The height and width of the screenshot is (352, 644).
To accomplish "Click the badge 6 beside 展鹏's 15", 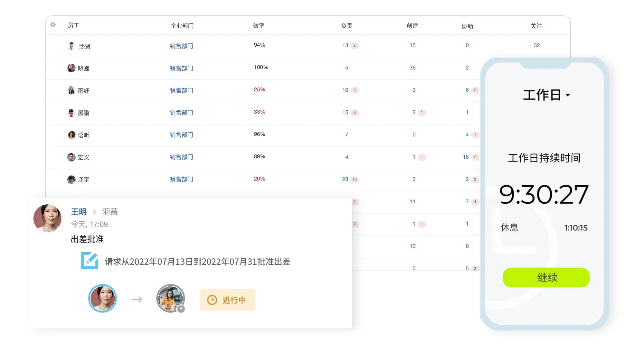I will [x=355, y=112].
